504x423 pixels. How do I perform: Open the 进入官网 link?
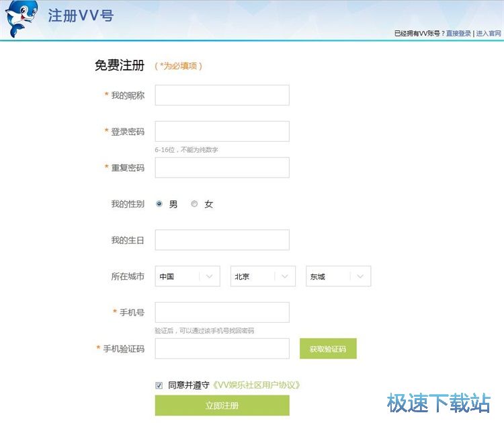coord(489,34)
